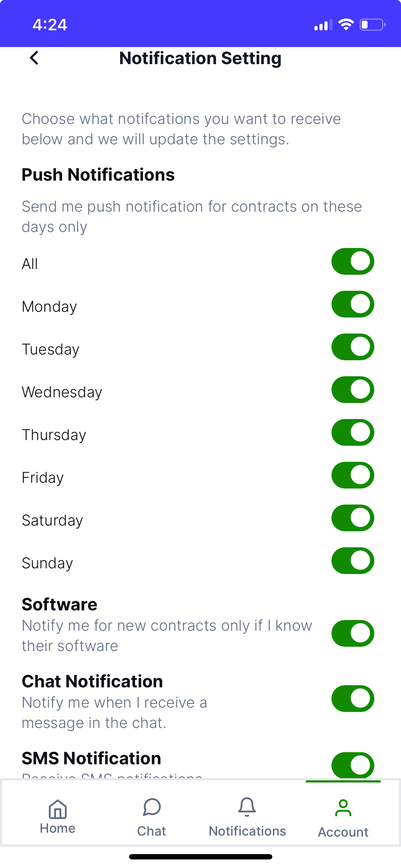Tap the back arrow icon

pos(34,58)
